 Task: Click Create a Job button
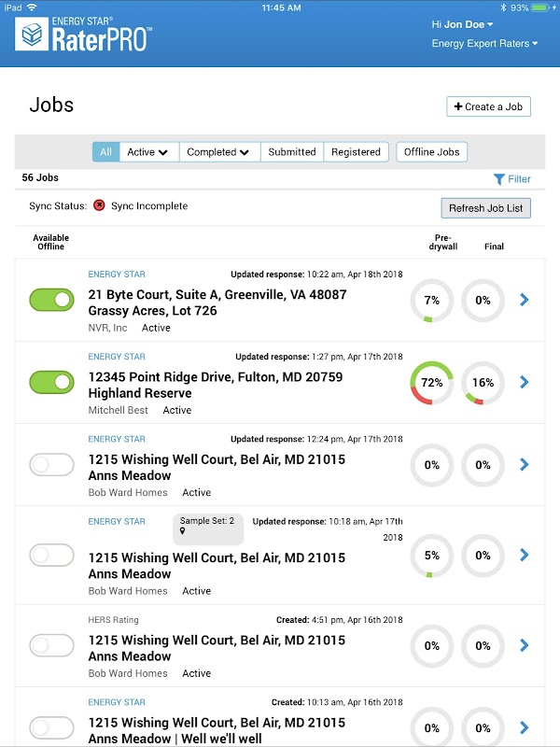488,106
